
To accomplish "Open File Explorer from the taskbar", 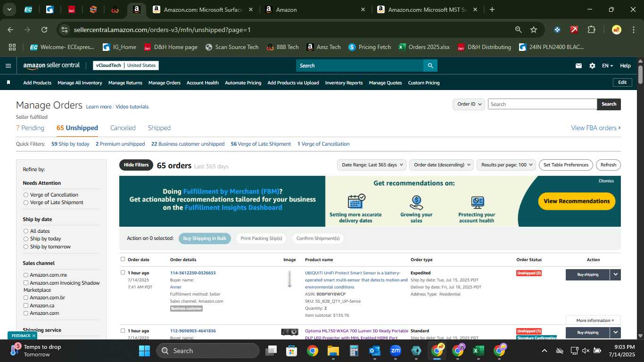I will coord(333,351).
